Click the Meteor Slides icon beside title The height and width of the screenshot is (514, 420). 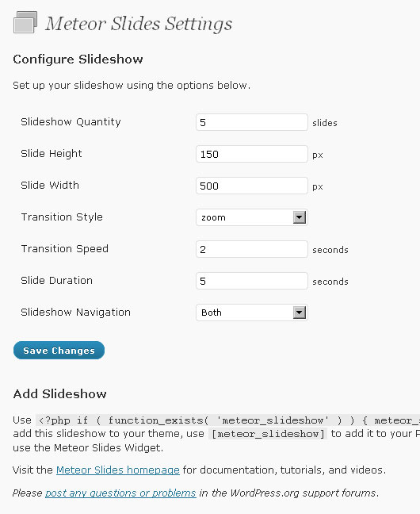(25, 22)
